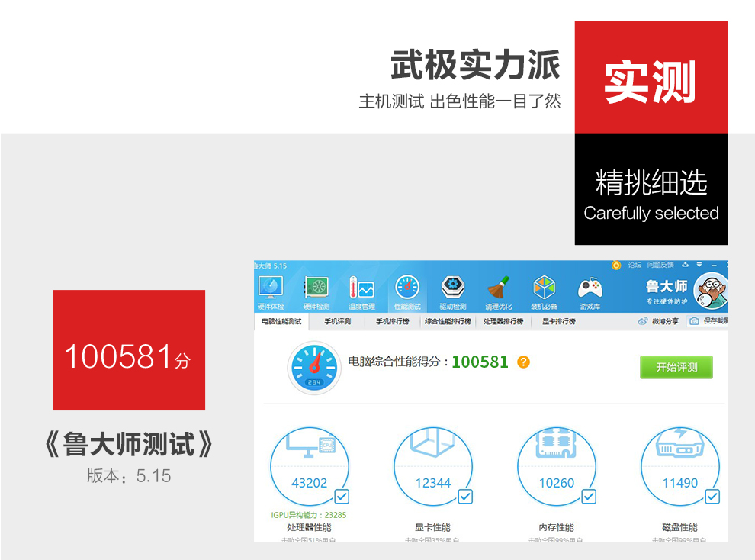Image resolution: width=755 pixels, height=560 pixels.
Task: Click the orange question mark next to score
Action: click(x=523, y=362)
